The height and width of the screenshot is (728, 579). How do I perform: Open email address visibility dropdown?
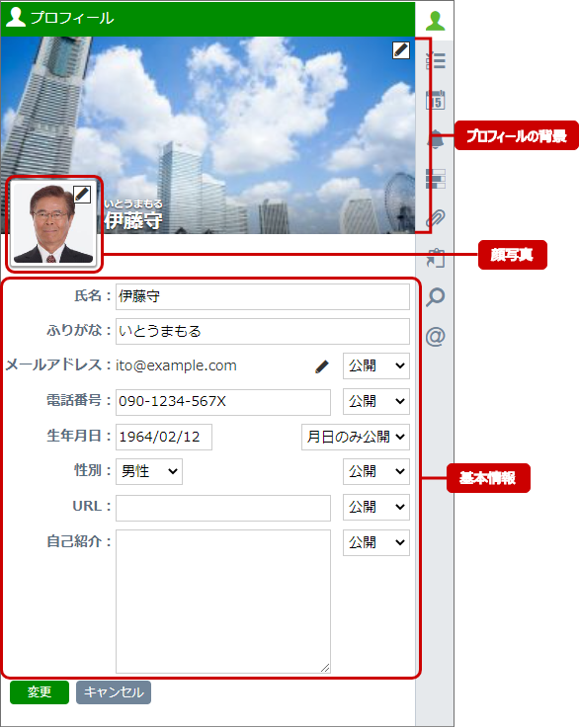[376, 365]
